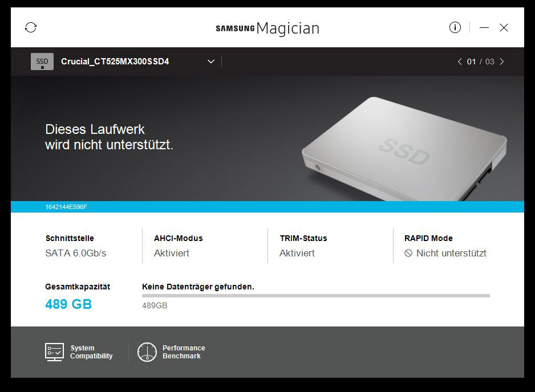Go to the previous drive

pyautogui.click(x=460, y=62)
